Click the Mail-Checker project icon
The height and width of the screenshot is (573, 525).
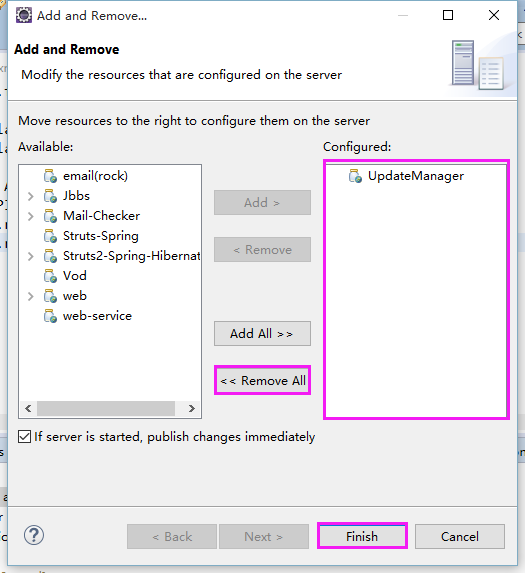pos(50,216)
